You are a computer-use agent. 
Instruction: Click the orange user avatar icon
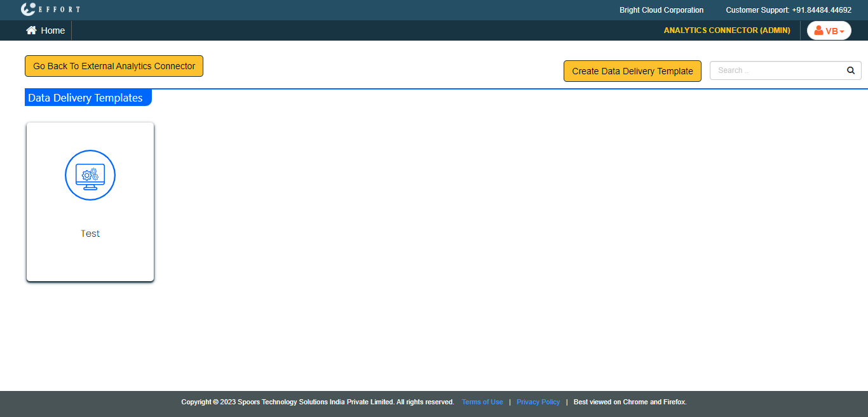[818, 30]
